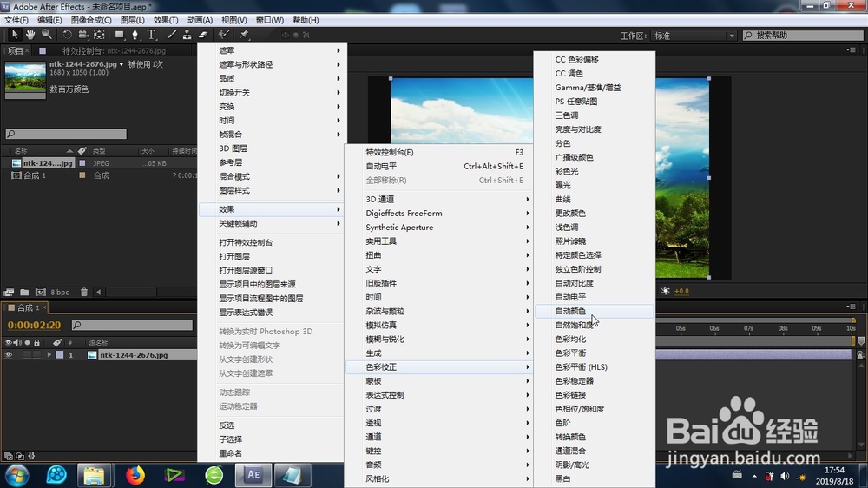Open the 遮罩 submenu

tap(272, 50)
